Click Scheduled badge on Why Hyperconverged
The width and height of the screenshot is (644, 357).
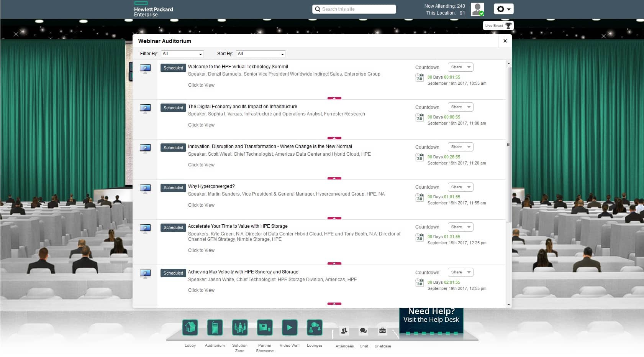[173, 188]
